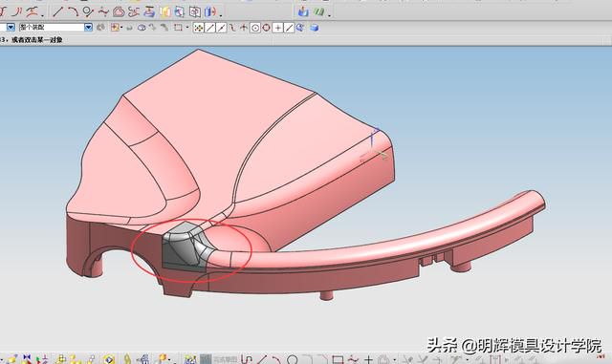This screenshot has width=612, height=364.
Task: Click the blue extrude icon at top right
Action: pos(303,11)
